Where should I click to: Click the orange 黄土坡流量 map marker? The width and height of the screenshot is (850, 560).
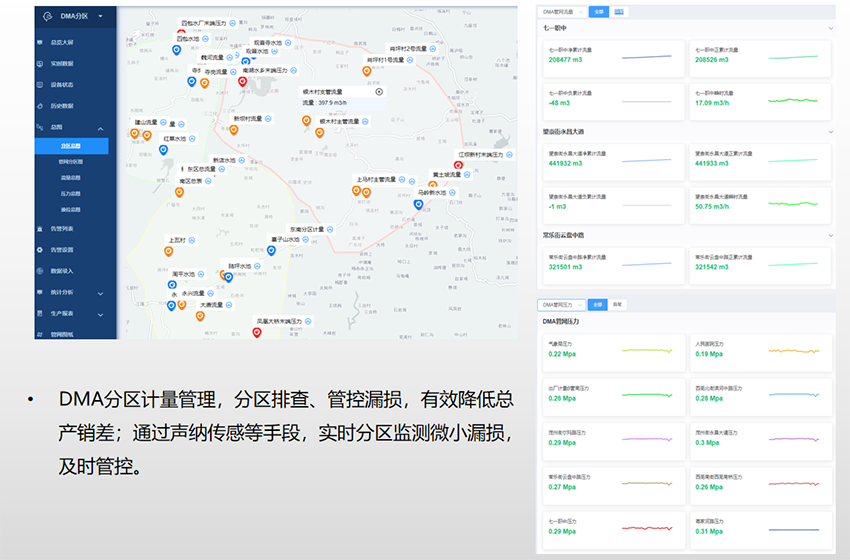click(x=431, y=184)
